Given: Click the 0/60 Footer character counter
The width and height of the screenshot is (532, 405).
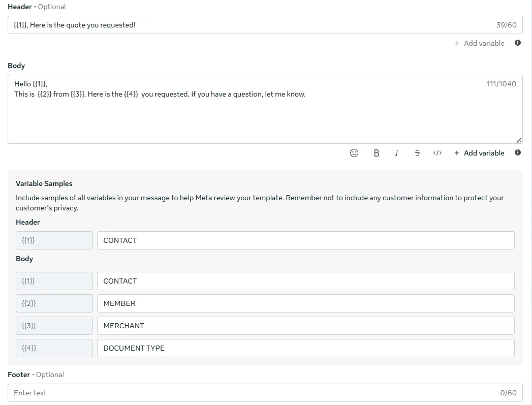Looking at the screenshot, I should (x=508, y=393).
